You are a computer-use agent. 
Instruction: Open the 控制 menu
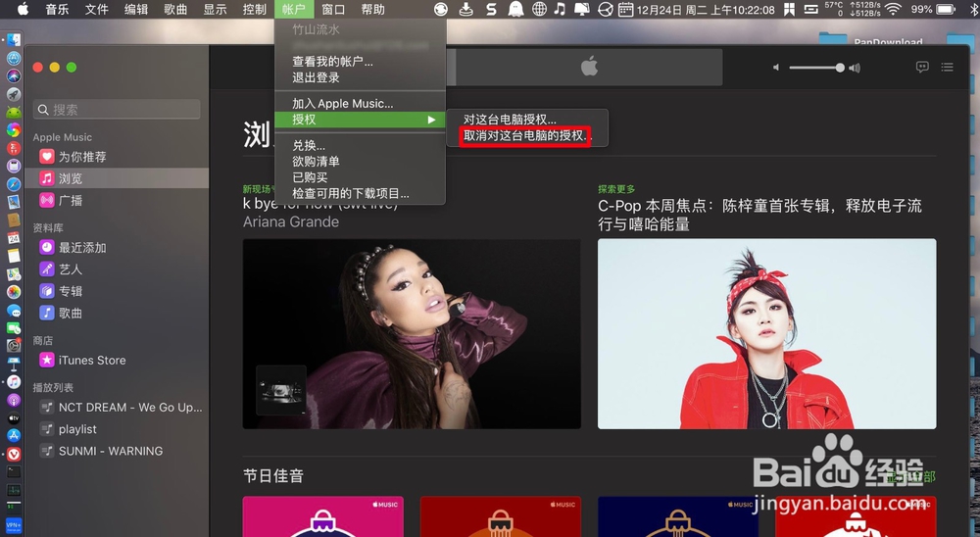[254, 10]
